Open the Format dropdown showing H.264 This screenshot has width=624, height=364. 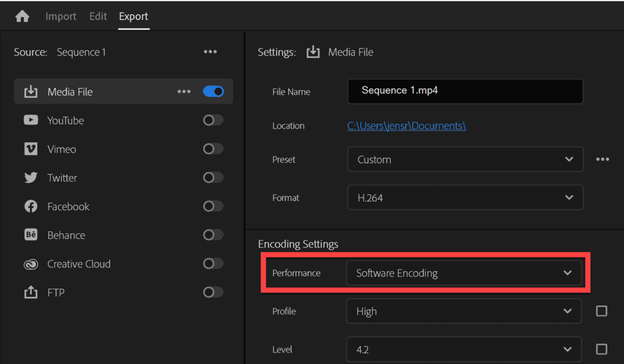pos(465,197)
